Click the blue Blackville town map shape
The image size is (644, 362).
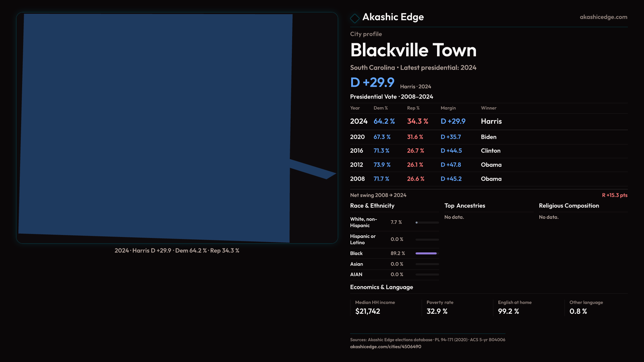tap(154, 127)
